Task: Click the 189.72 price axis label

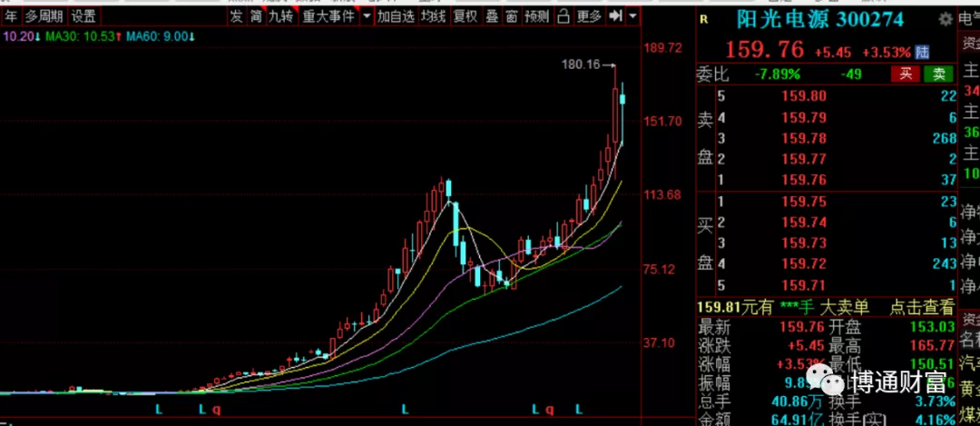Action: (663, 49)
